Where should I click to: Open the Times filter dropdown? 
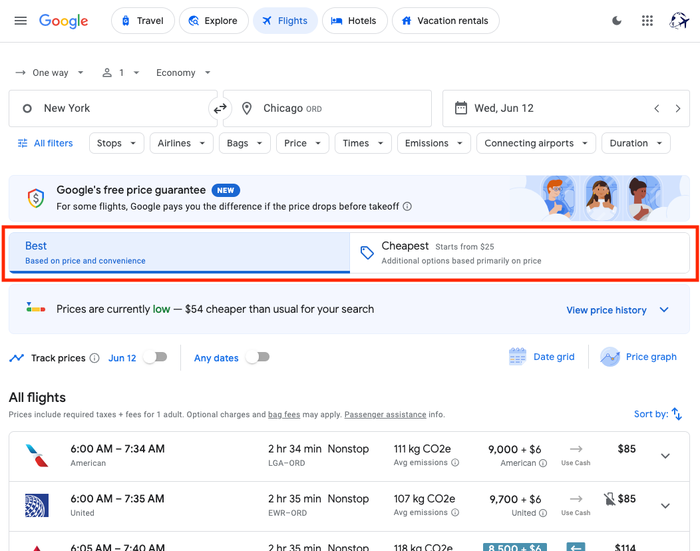[363, 143]
